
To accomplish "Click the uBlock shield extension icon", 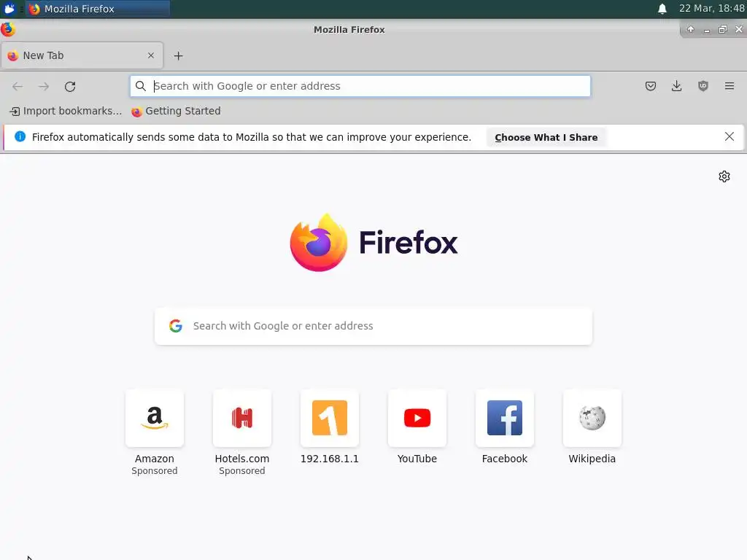I will [x=703, y=86].
